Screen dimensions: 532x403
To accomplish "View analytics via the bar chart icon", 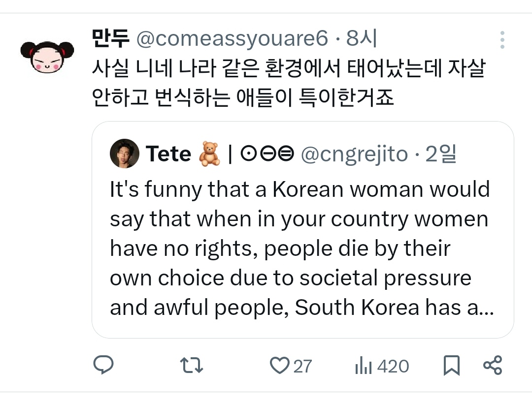I will tap(363, 366).
